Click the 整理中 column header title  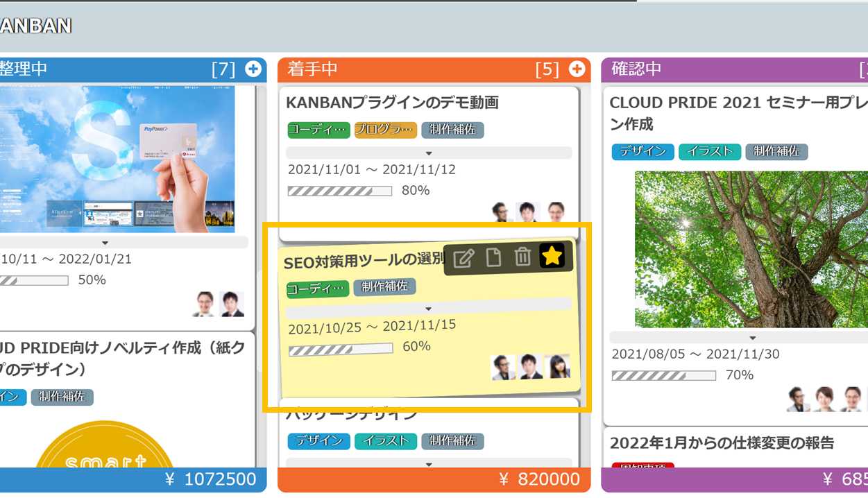click(x=24, y=69)
